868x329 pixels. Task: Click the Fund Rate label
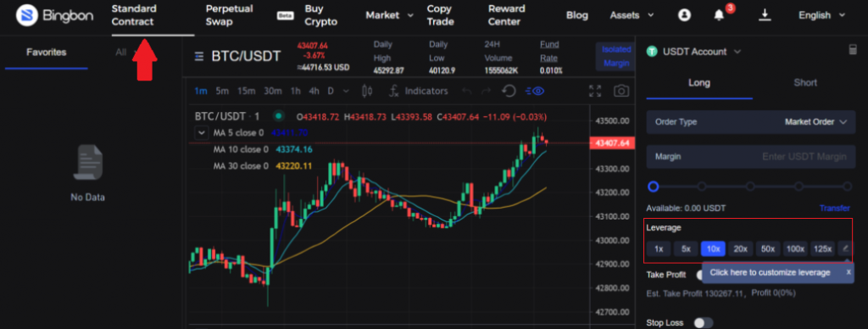tap(549, 51)
